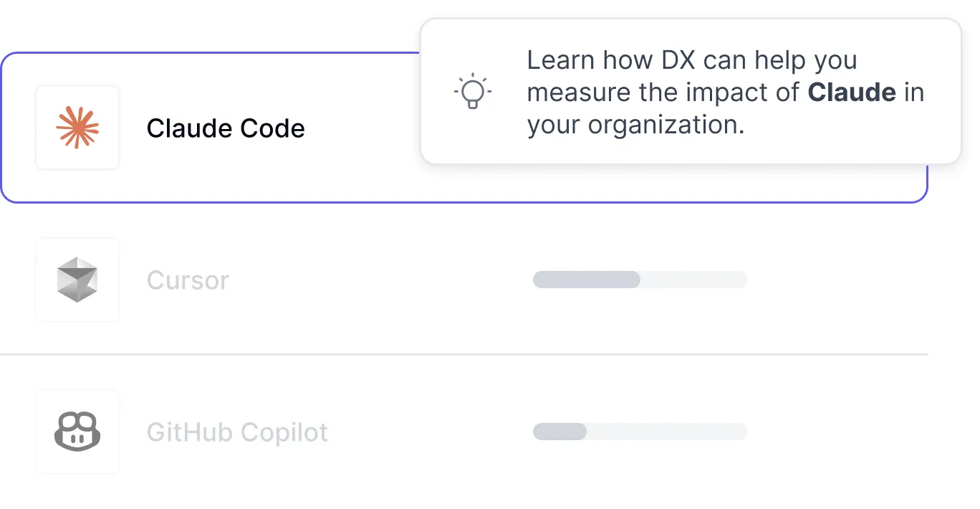
Task: Click "measure the impact of" tooltip text
Action: tap(663, 92)
